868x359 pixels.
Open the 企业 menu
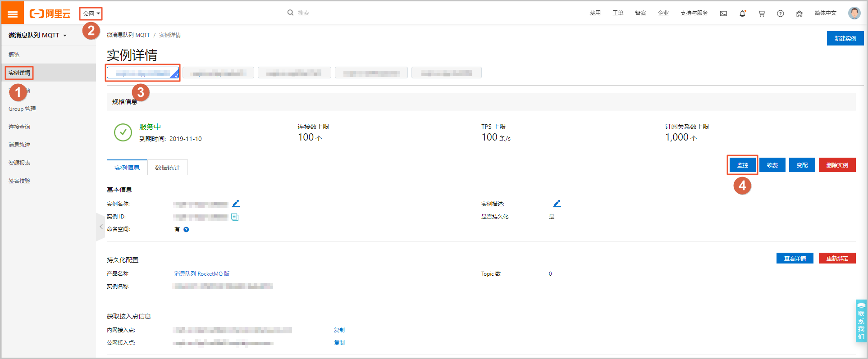point(663,13)
